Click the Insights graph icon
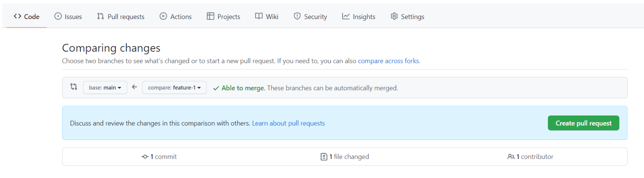Viewport: 644px width, 178px height. (x=346, y=16)
